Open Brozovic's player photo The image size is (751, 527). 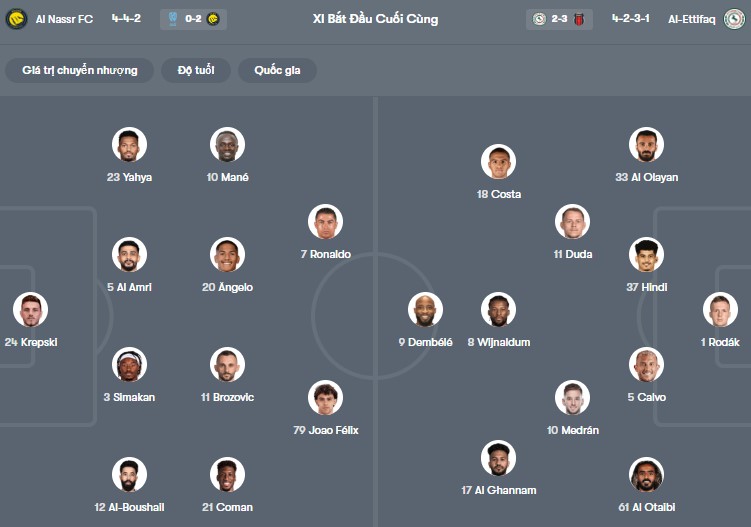[227, 365]
